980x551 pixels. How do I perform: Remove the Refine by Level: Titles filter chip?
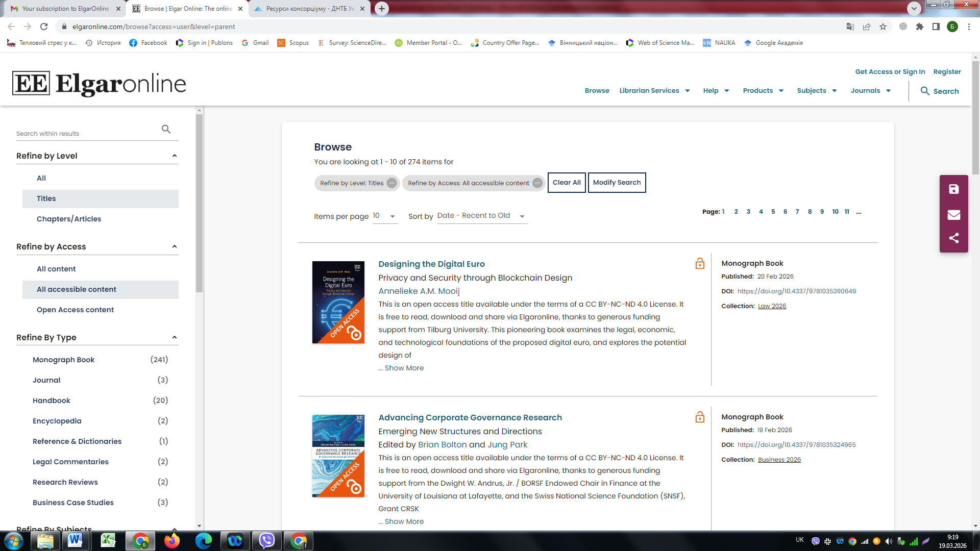point(391,183)
